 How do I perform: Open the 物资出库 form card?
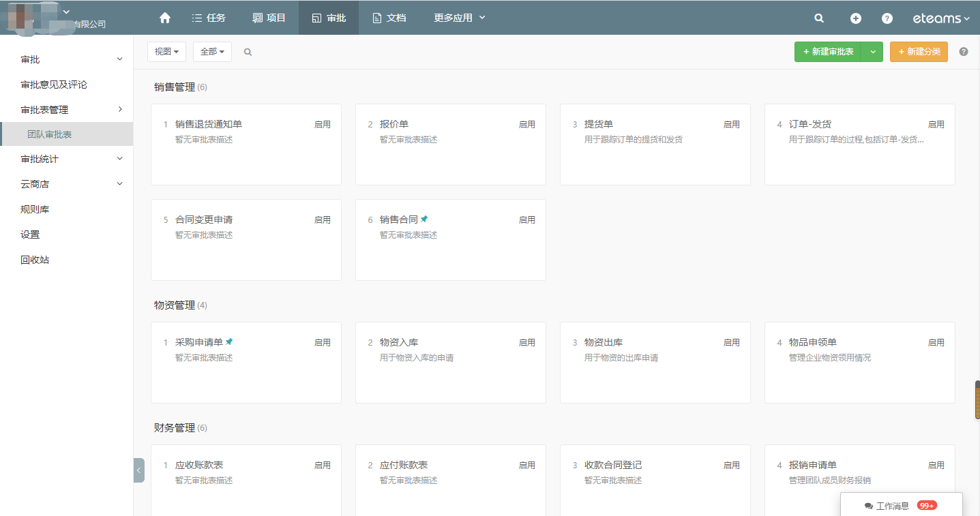[655, 363]
